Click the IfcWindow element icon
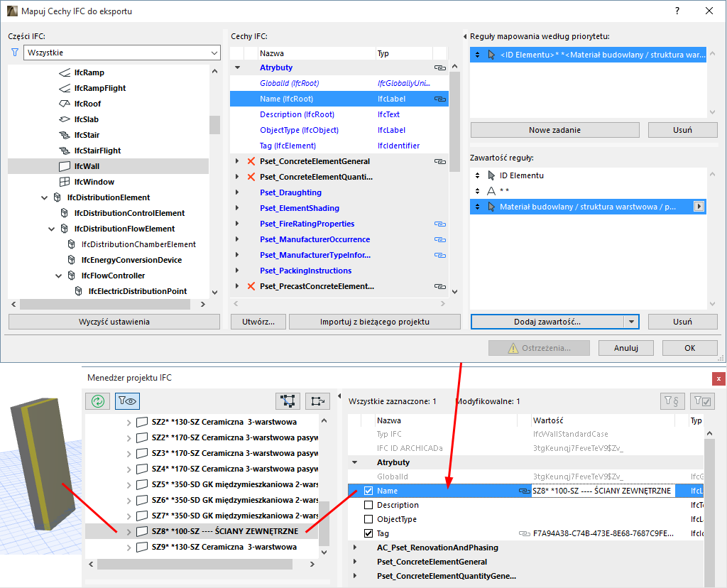The height and width of the screenshot is (588, 727). [65, 182]
